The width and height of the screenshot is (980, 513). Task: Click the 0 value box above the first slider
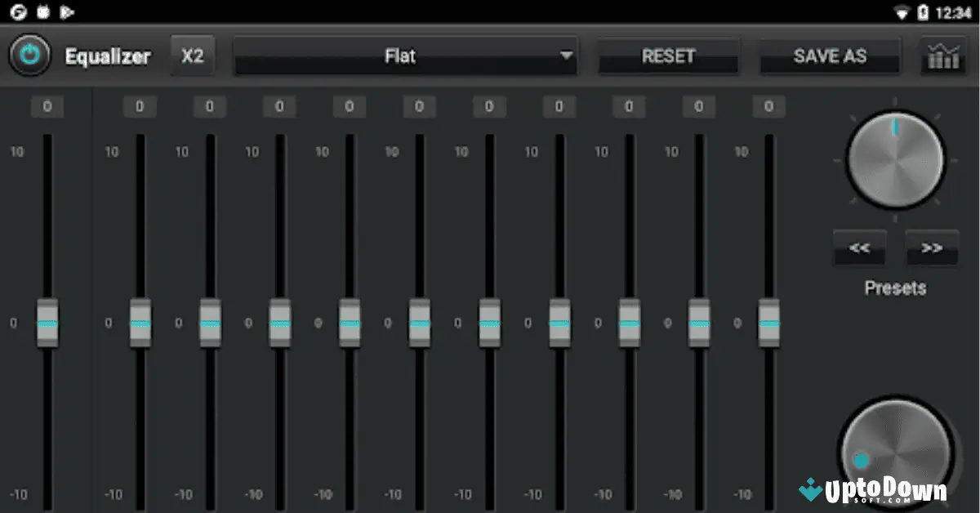point(47,106)
